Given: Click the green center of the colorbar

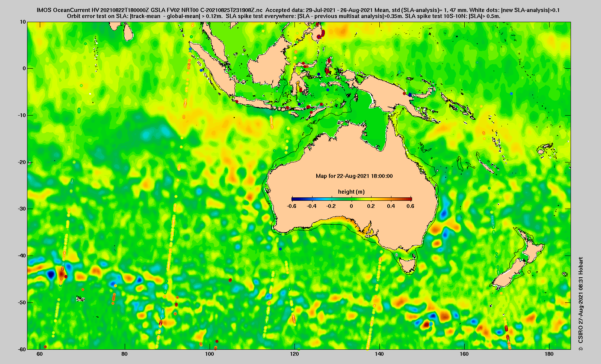Looking at the screenshot, I should tap(352, 199).
